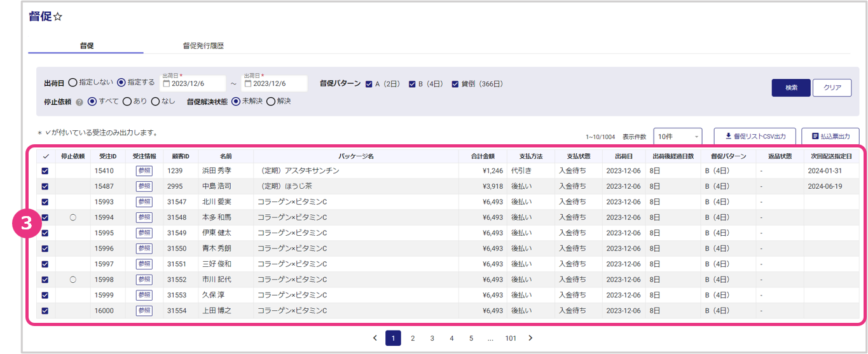Select 指定しない radio for 出荷日
Viewport: 868px width, 354px height.
72,83
